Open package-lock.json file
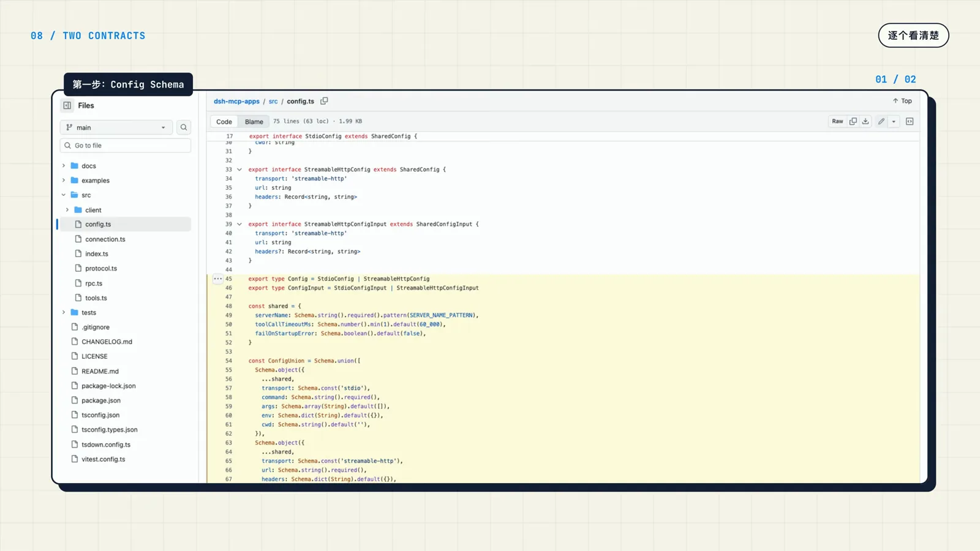The height and width of the screenshot is (551, 980). pyautogui.click(x=108, y=386)
